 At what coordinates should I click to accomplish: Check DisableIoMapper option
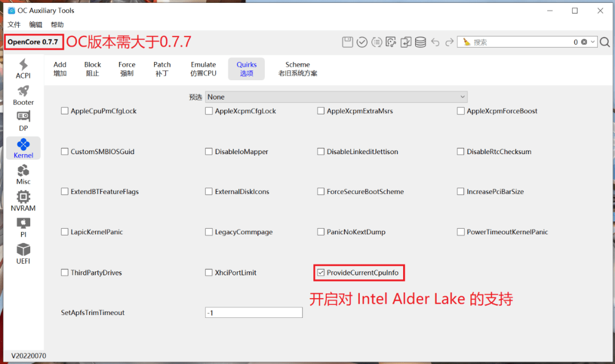(208, 151)
